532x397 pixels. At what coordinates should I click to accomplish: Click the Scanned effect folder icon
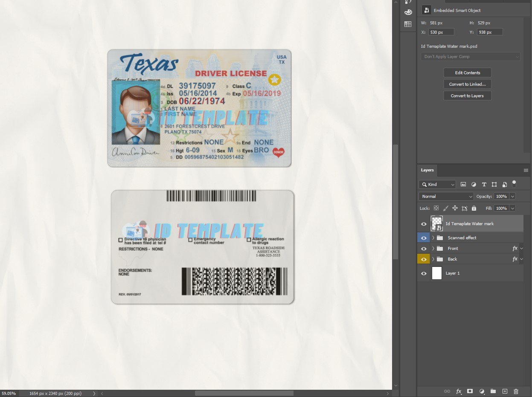pos(440,238)
